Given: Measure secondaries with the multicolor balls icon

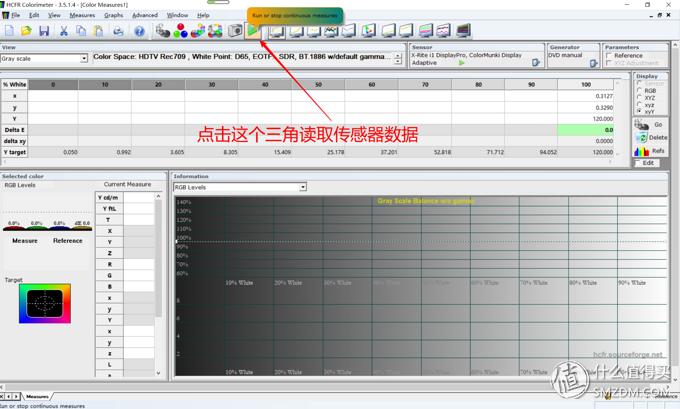Looking at the screenshot, I should click(x=198, y=31).
